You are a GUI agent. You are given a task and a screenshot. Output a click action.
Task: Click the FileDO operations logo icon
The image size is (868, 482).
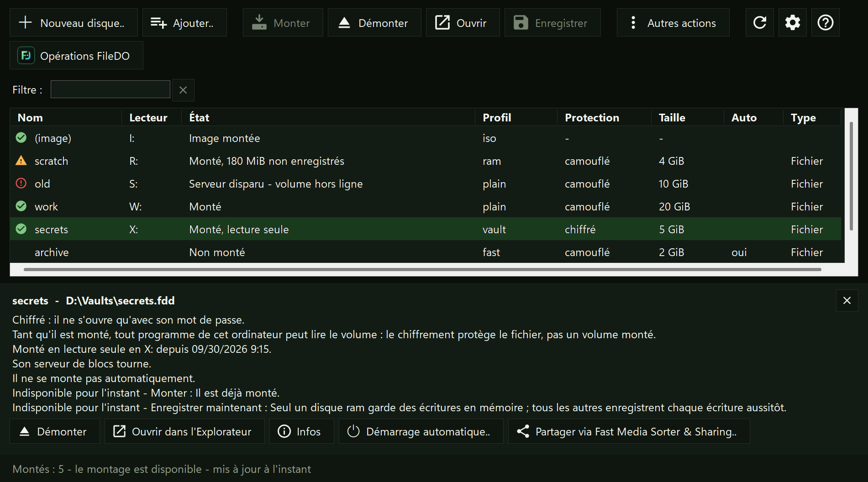[x=26, y=56]
